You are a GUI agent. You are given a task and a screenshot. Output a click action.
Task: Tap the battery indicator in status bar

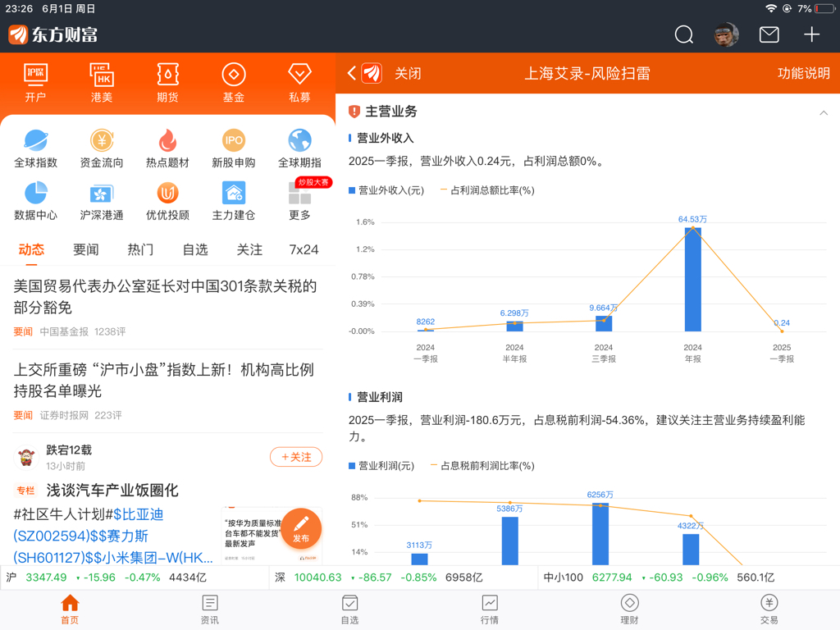pyautogui.click(x=824, y=8)
